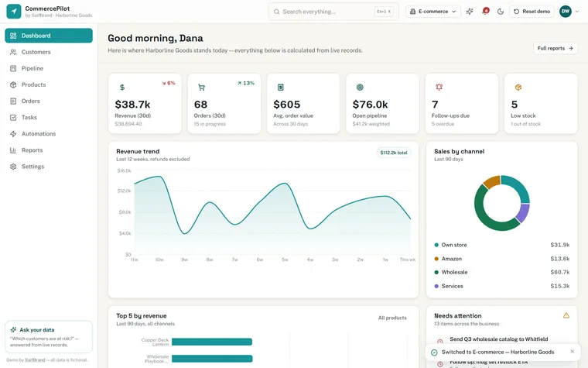Click the sales by channel donut chart
588x368 pixels.
502,203
